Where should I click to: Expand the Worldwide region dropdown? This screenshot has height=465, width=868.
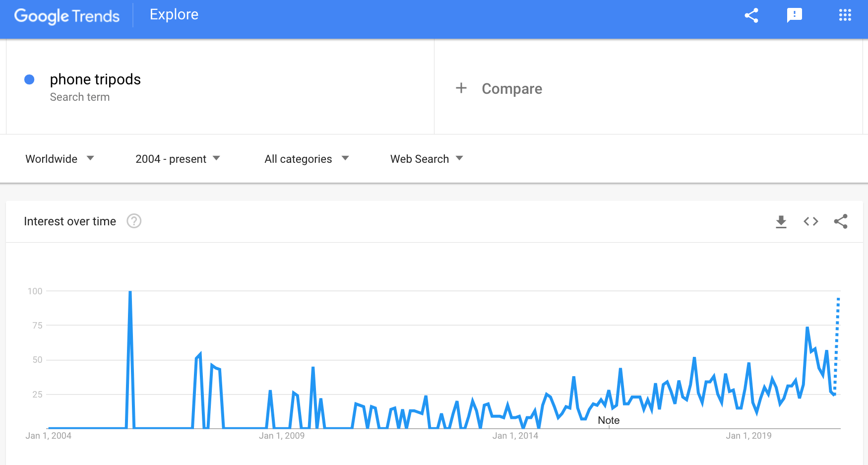point(60,159)
